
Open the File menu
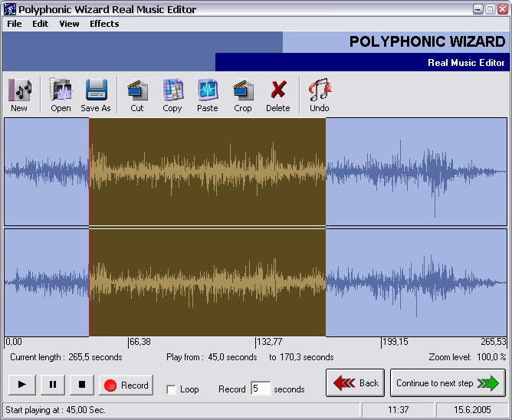pos(15,24)
